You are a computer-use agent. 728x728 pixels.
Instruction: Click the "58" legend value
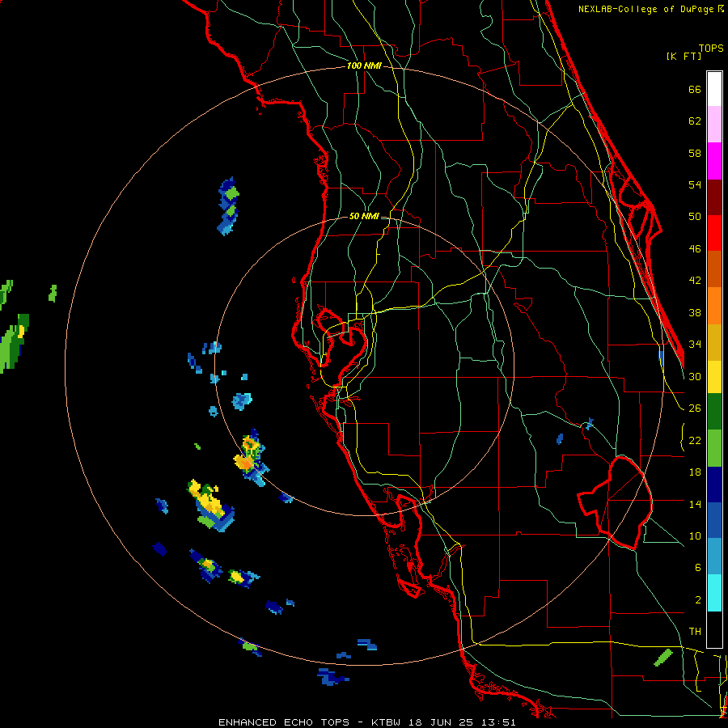695,153
